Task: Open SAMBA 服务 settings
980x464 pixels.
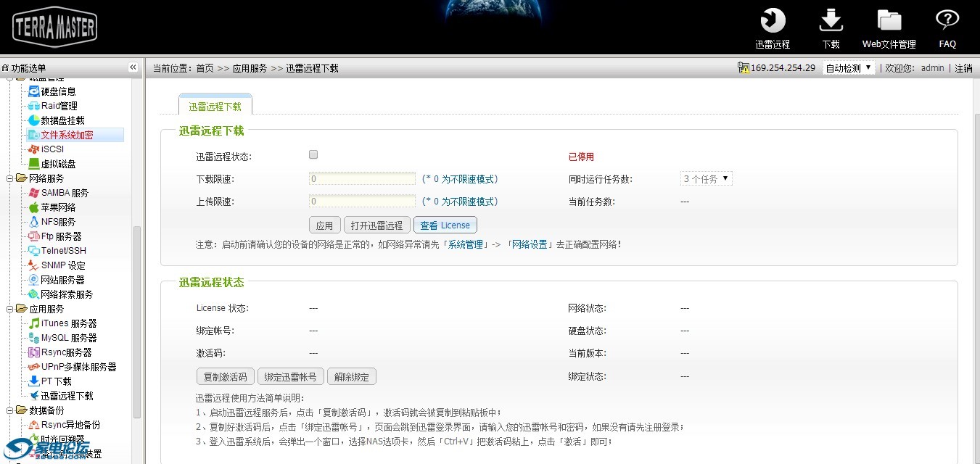Action: (x=65, y=193)
